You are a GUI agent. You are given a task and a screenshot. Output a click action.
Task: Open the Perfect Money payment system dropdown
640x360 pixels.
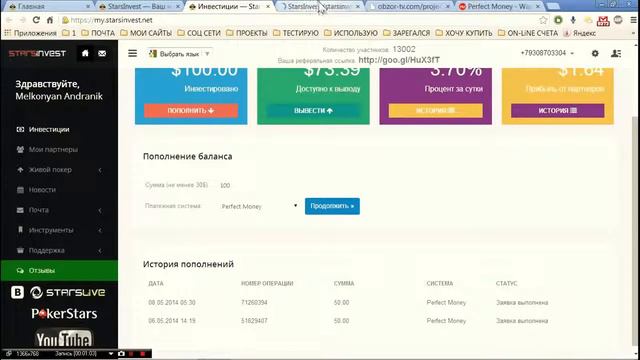[x=260, y=206]
